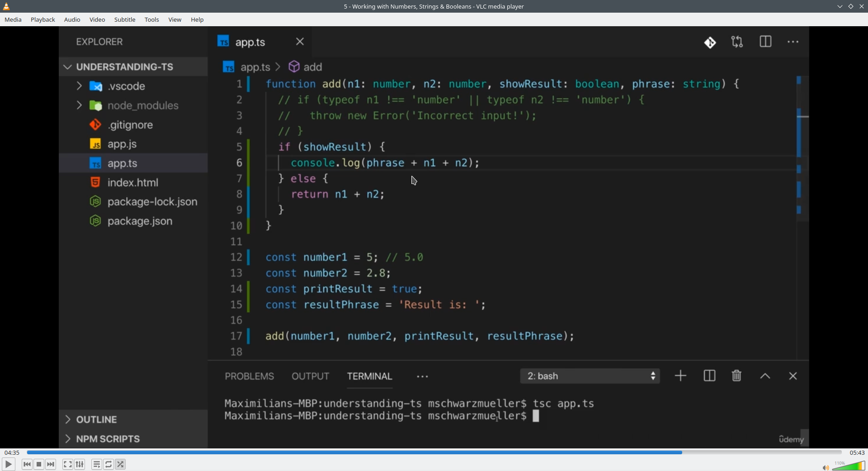Click the app.ts breadcrumb

[x=247, y=67]
